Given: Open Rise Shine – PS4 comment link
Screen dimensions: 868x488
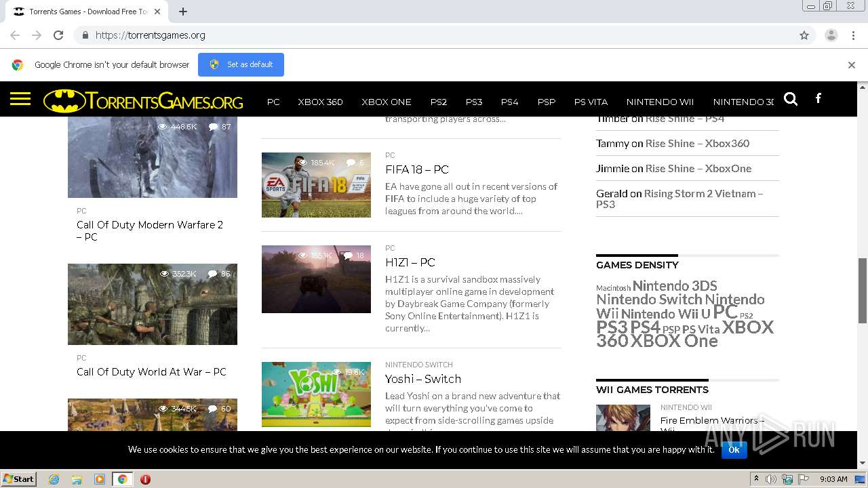Looking at the screenshot, I should (685, 119).
